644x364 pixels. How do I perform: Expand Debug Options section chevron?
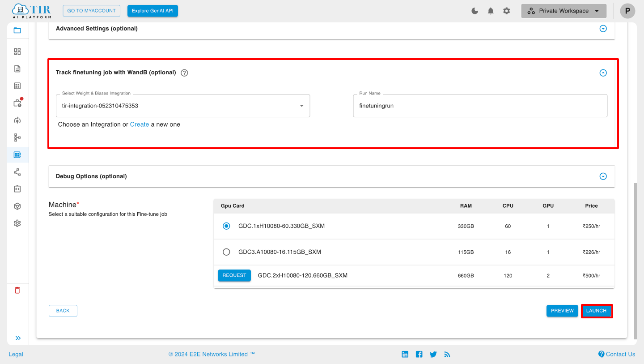603,176
